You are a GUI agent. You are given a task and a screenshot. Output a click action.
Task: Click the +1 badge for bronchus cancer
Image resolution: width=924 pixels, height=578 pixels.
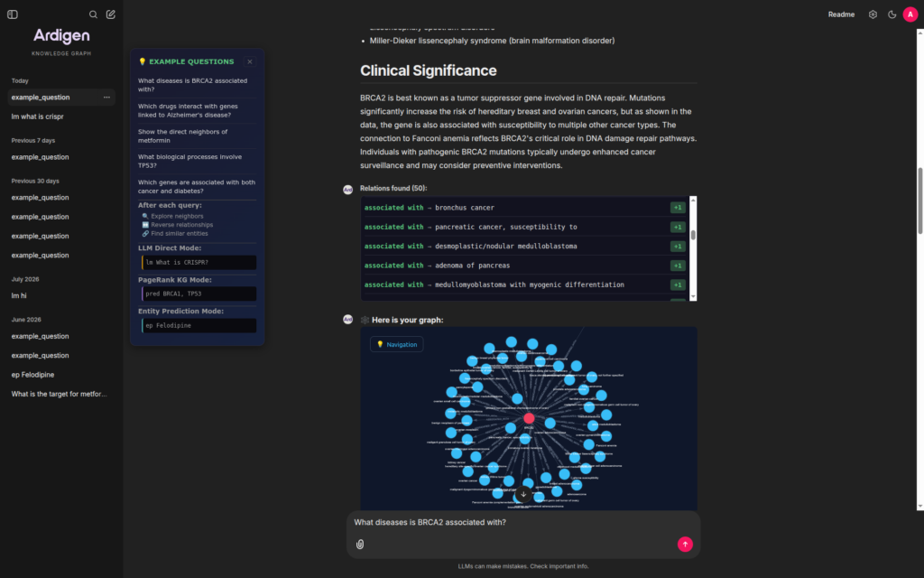(x=677, y=208)
